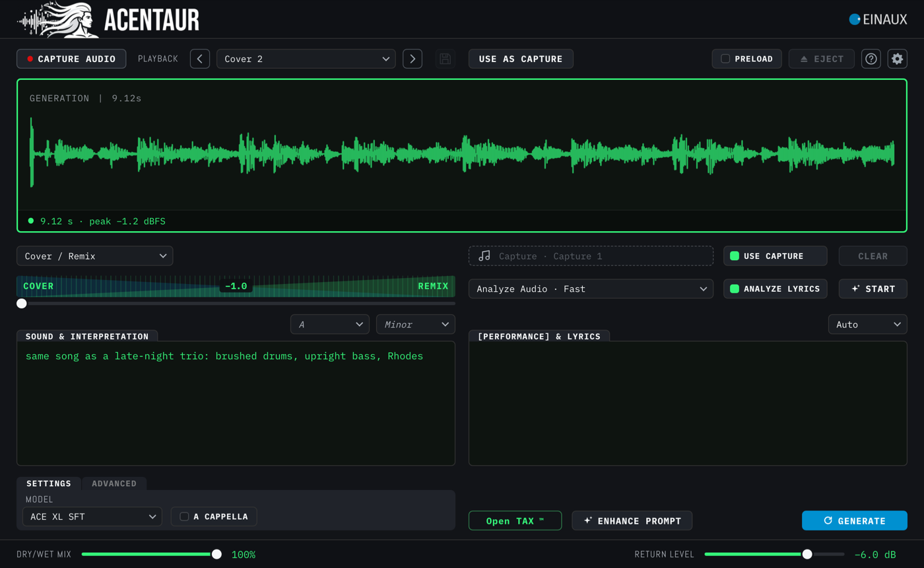Click the -6.0 dB return level value
The width and height of the screenshot is (924, 568).
click(875, 554)
